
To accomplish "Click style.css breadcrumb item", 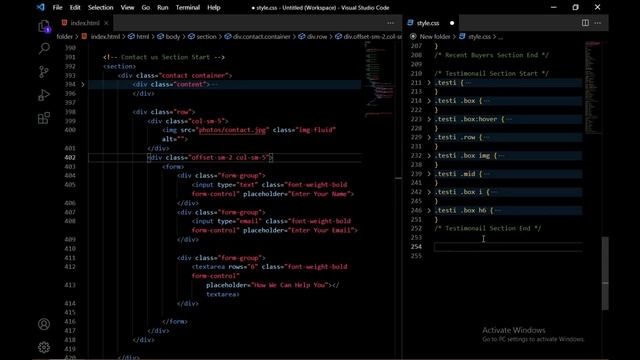I will click(479, 37).
